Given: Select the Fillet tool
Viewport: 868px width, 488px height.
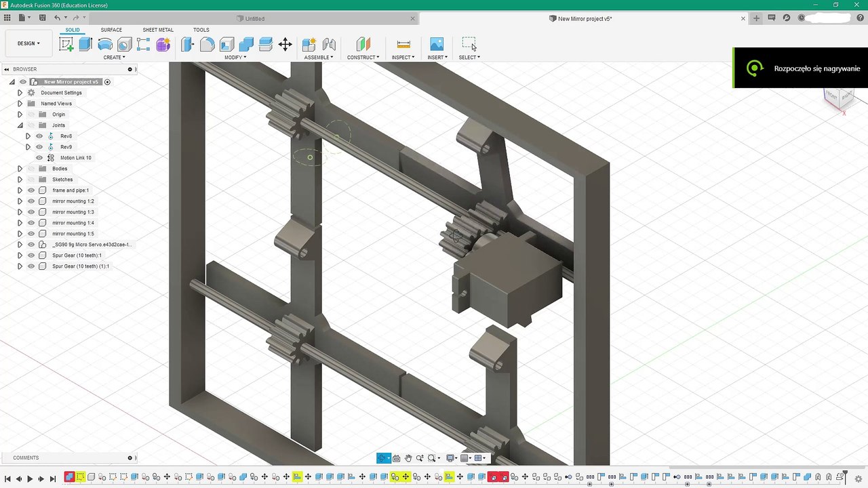Looking at the screenshot, I should point(208,45).
